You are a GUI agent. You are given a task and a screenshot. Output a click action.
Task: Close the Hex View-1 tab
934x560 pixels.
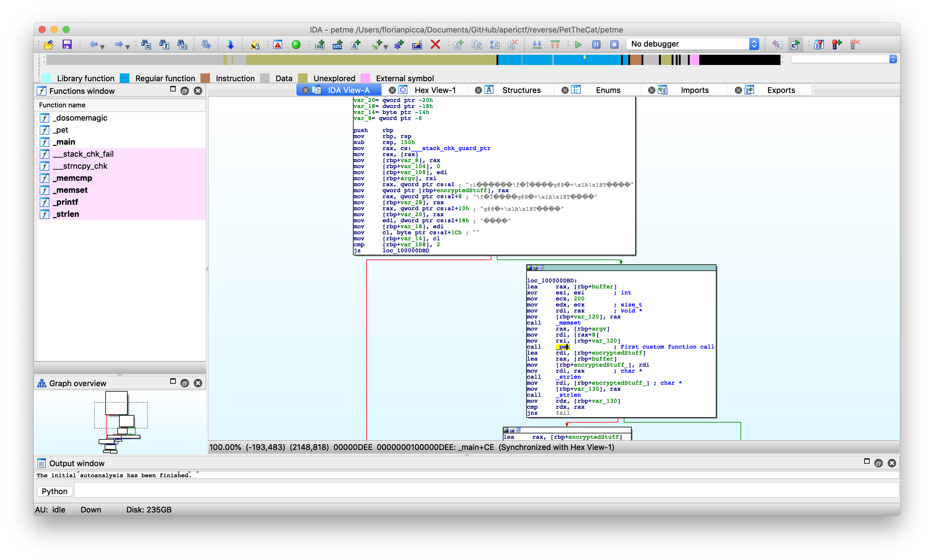pyautogui.click(x=392, y=90)
